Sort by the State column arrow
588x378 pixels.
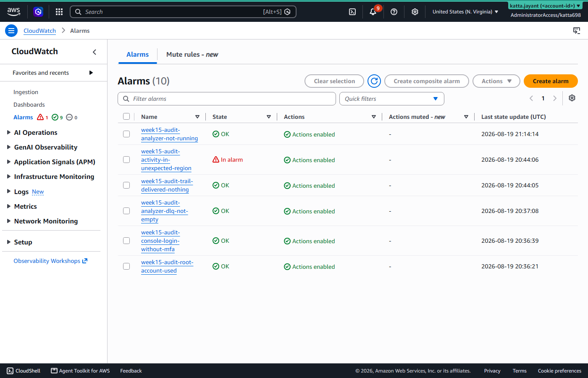tap(269, 117)
